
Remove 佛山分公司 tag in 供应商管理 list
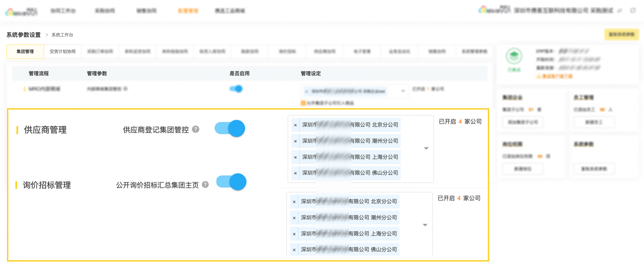pyautogui.click(x=295, y=173)
